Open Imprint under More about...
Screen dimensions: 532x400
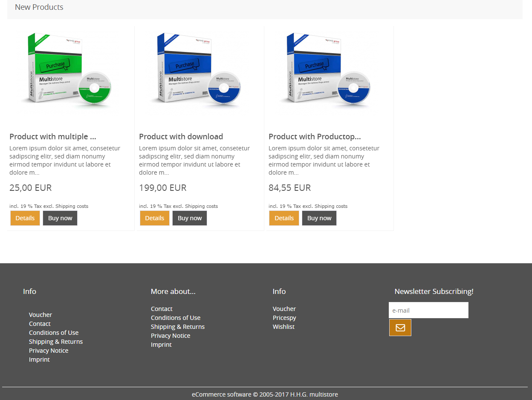[161, 345]
